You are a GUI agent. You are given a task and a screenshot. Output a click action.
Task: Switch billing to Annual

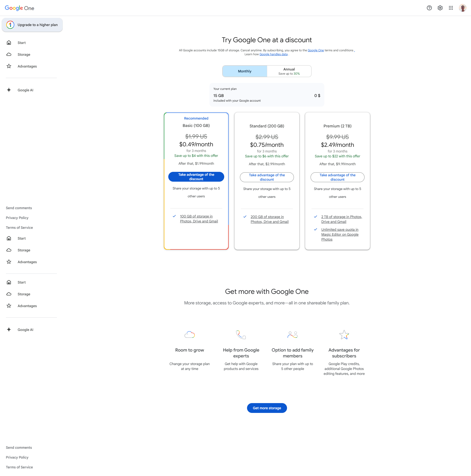pyautogui.click(x=289, y=71)
